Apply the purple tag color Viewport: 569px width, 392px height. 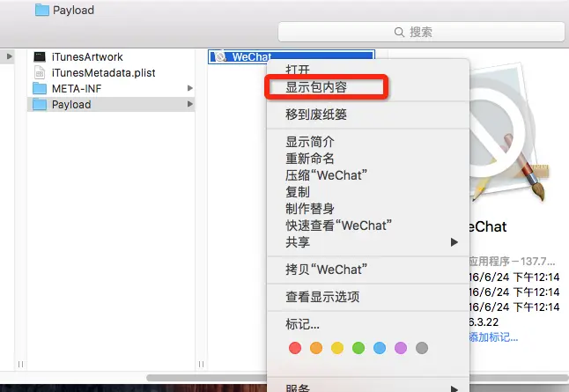[401, 348]
